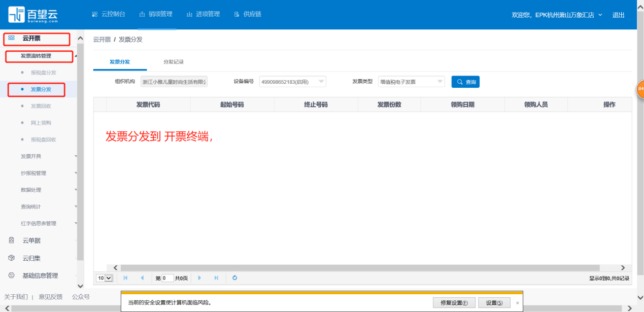Click page vertical scrollbar down arrow
Viewport: 644px width, 312px height.
click(x=640, y=297)
